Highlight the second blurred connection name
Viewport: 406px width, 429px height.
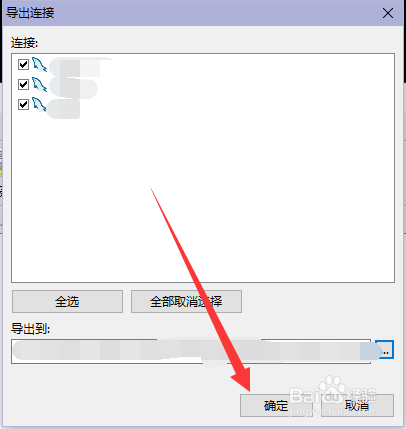click(x=74, y=86)
